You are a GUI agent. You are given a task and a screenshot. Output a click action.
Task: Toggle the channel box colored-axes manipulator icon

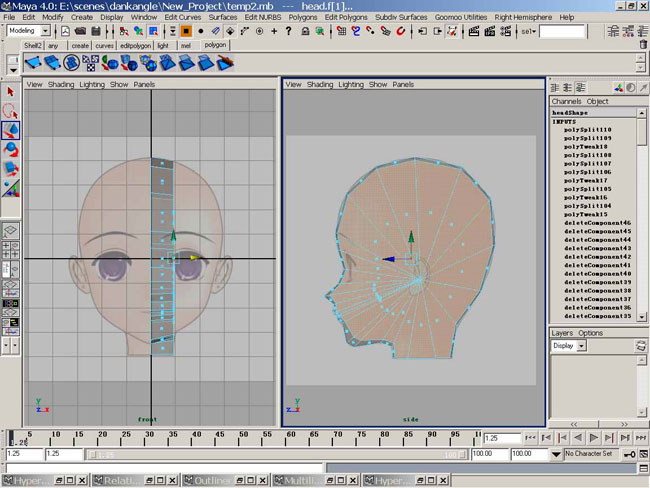coord(618,87)
